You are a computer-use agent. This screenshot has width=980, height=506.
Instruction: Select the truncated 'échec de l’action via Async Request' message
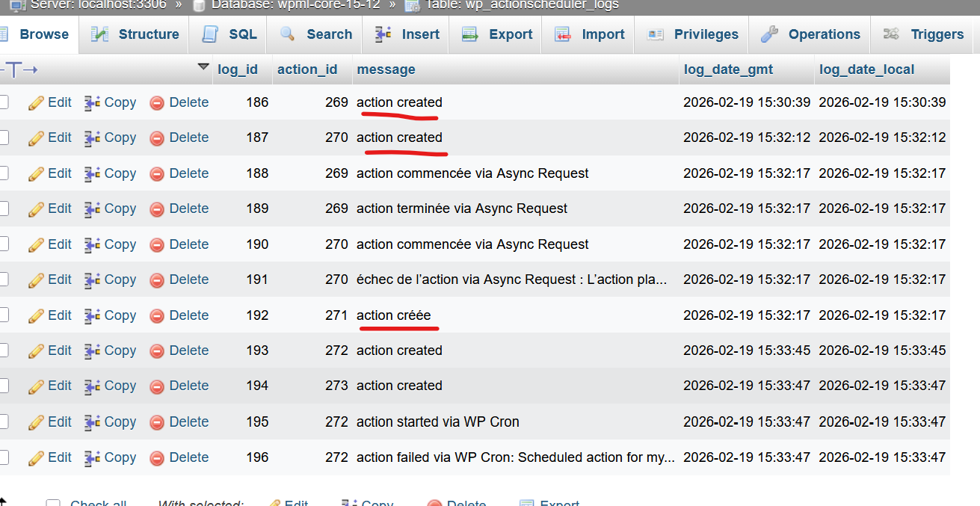coord(512,280)
